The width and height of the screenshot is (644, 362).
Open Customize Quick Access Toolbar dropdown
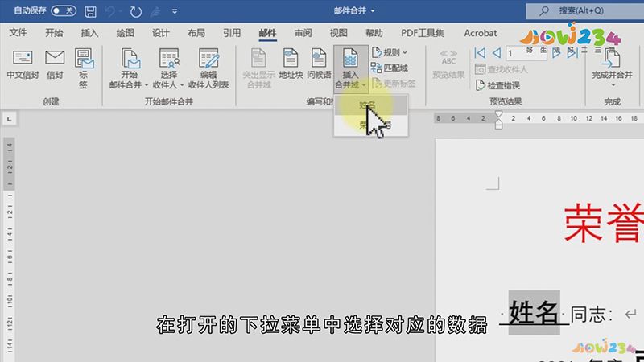[175, 11]
